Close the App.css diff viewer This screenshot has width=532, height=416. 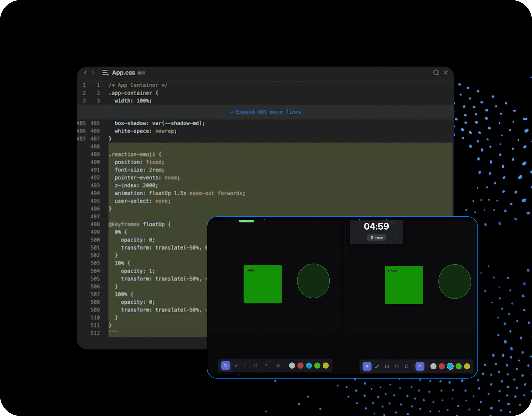coord(445,73)
